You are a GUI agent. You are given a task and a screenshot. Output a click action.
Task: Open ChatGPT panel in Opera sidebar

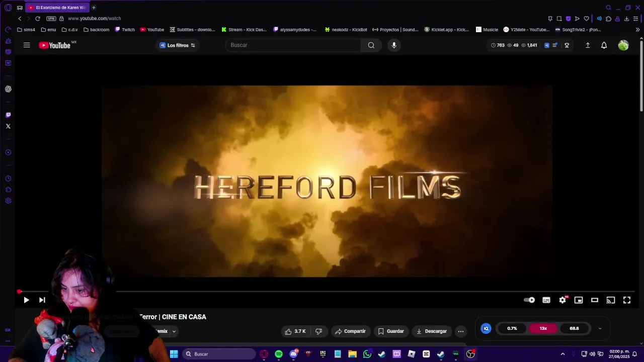(x=8, y=89)
